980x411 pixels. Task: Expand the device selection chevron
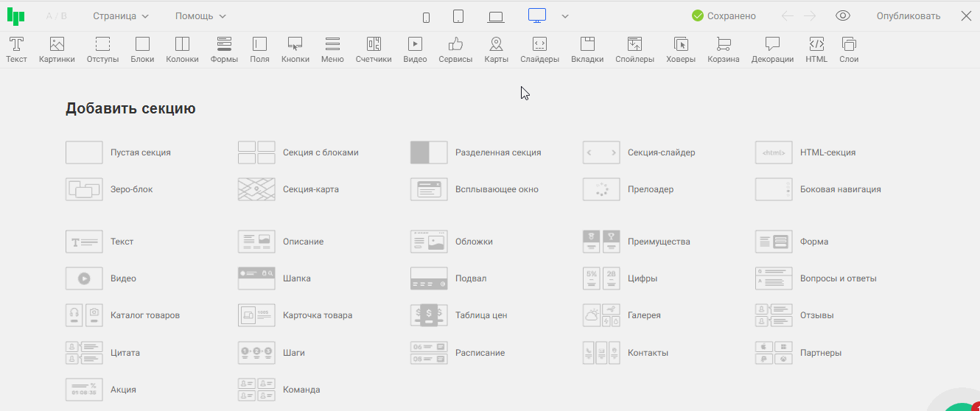click(565, 16)
